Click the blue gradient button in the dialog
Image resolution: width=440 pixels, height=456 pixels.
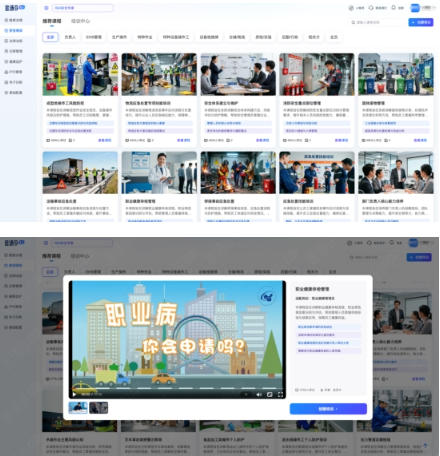[x=328, y=409]
